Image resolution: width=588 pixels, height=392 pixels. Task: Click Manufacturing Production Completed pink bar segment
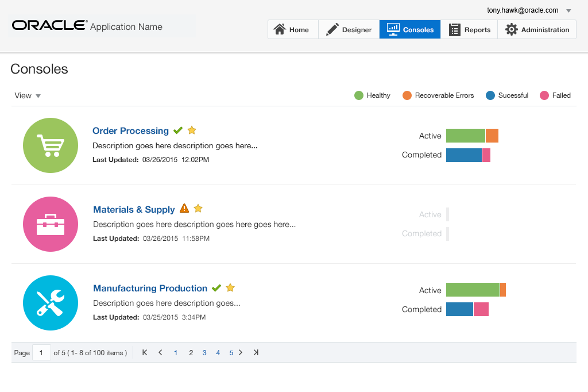tap(481, 309)
